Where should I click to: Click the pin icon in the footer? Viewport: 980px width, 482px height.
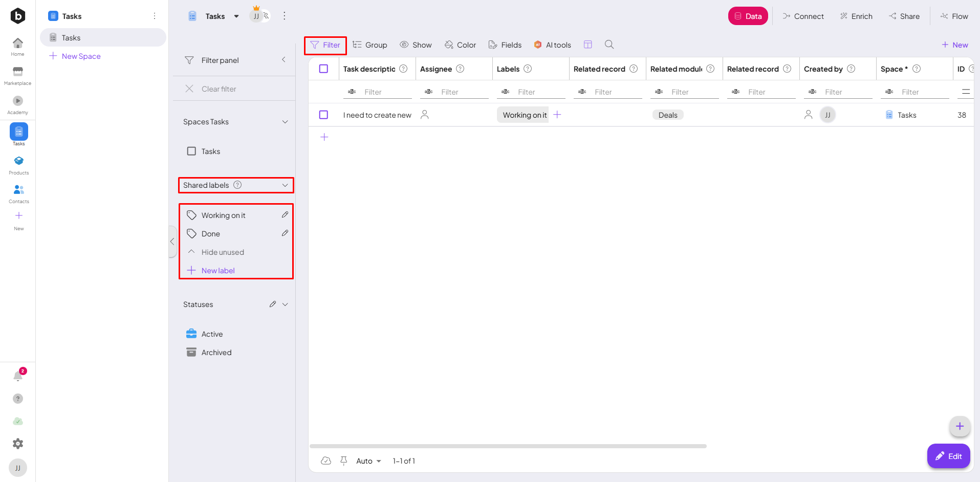pyautogui.click(x=344, y=461)
